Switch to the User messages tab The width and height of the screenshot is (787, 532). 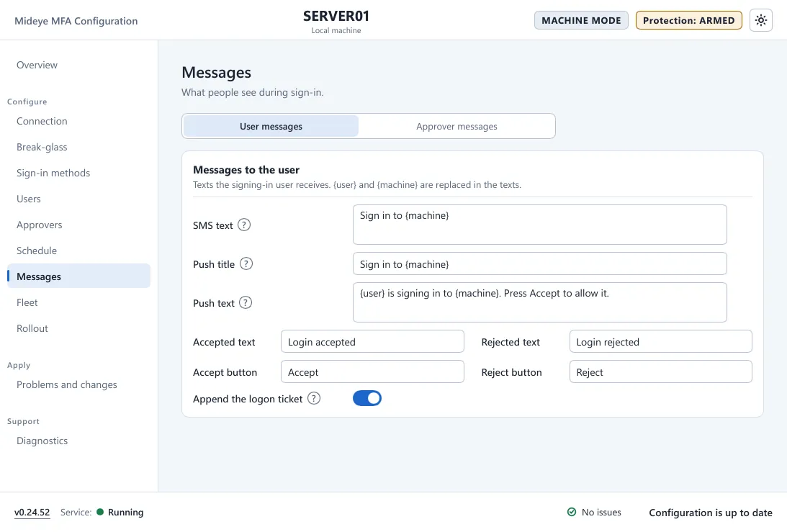pos(271,126)
